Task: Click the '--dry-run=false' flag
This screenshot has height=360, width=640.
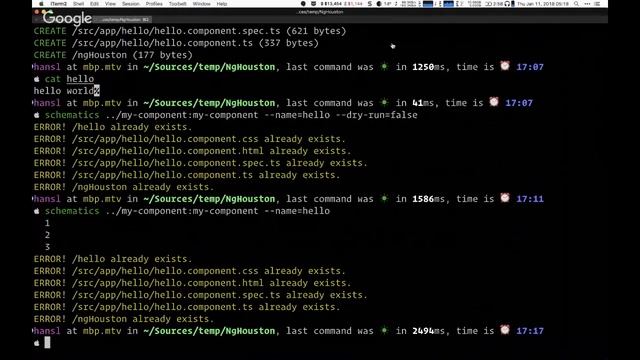Action: point(376,115)
